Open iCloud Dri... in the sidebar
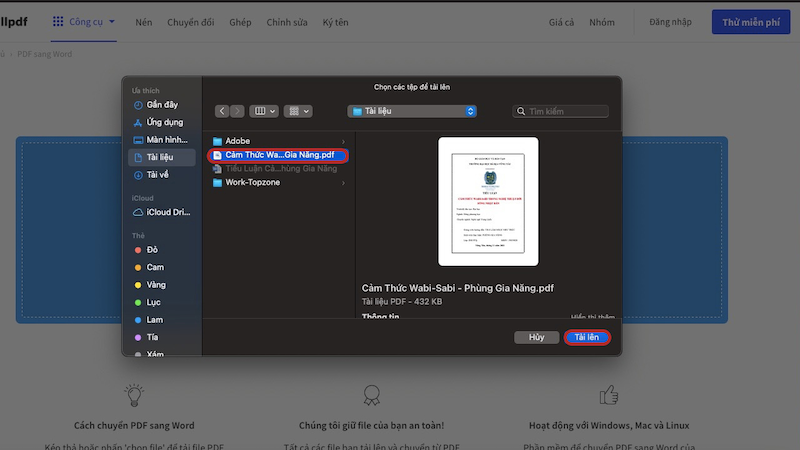The width and height of the screenshot is (800, 450). click(x=162, y=212)
